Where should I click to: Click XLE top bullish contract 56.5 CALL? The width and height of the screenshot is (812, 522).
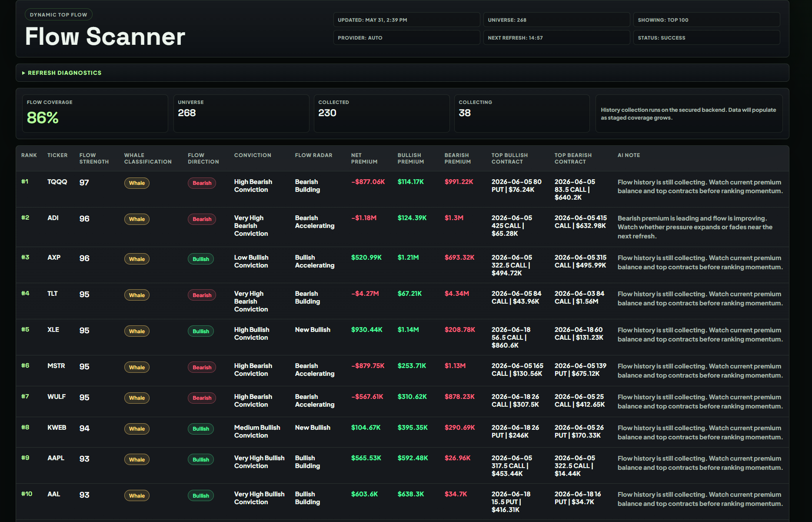pos(511,338)
